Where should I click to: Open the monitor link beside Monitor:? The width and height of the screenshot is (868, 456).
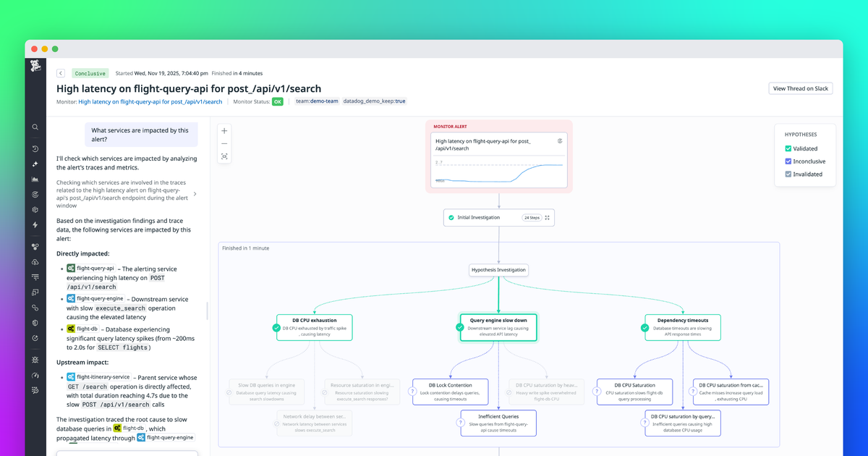coord(150,102)
